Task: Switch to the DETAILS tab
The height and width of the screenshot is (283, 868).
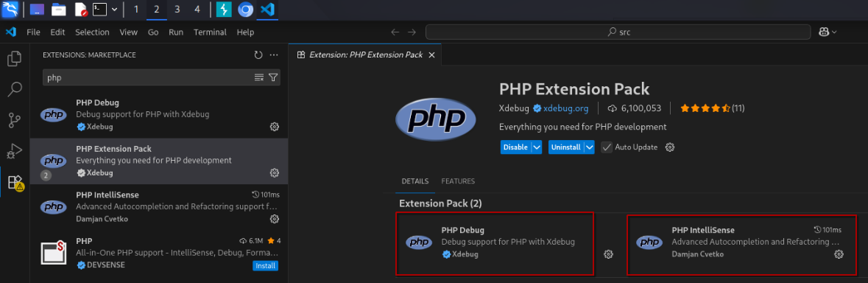Action: click(x=415, y=181)
